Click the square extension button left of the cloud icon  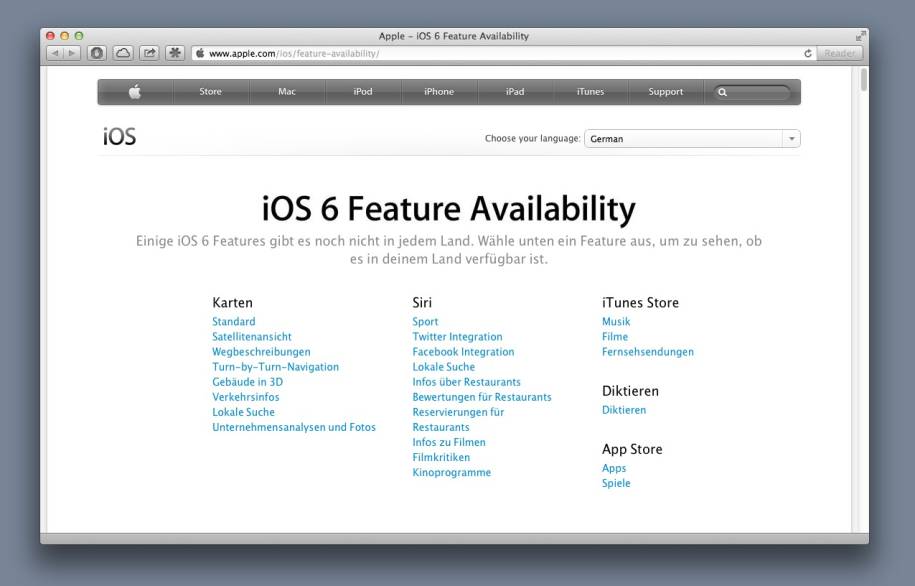click(97, 53)
